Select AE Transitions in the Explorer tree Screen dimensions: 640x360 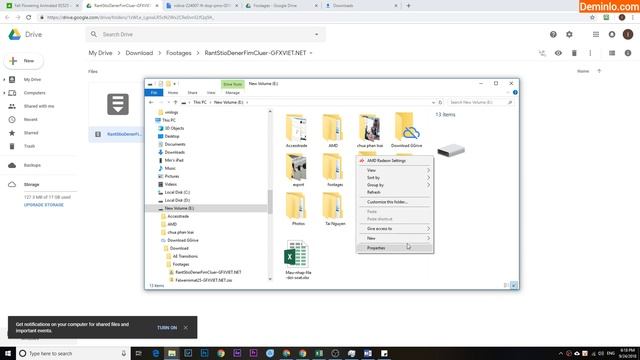pyautogui.click(x=185, y=256)
